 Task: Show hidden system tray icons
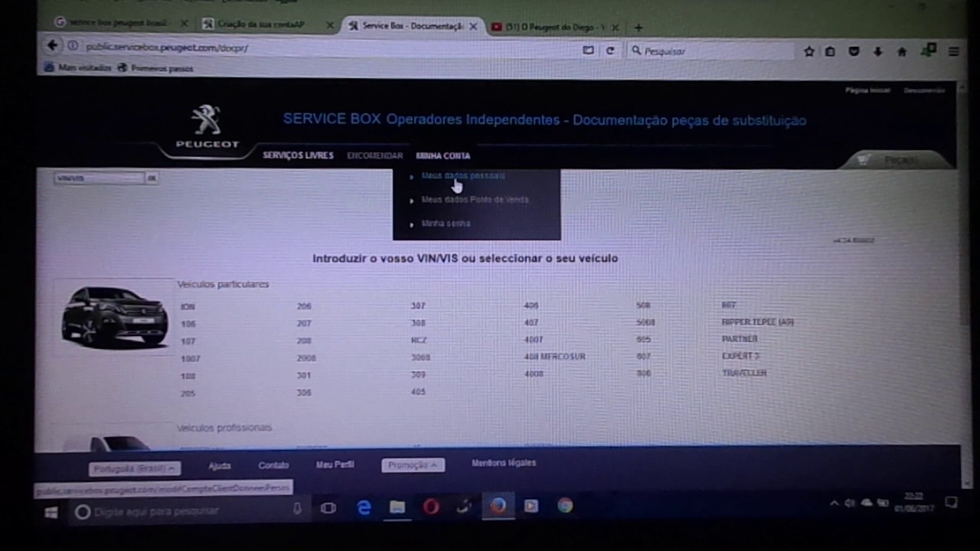835,504
